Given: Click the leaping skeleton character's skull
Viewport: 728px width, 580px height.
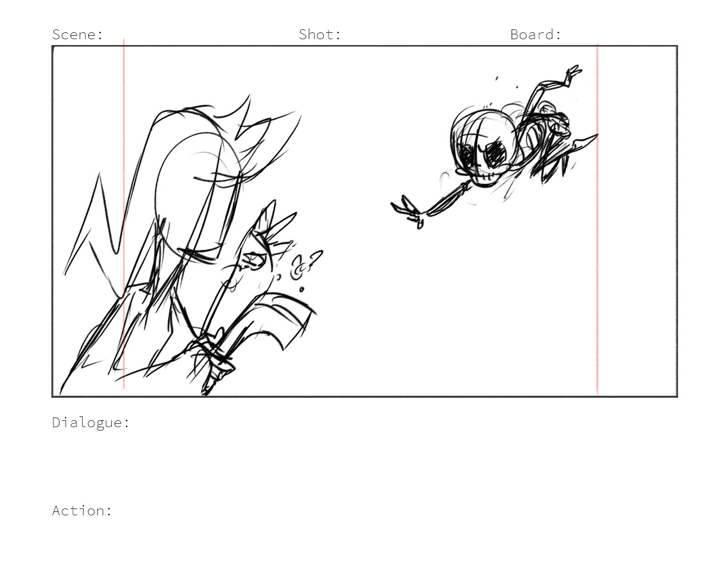Looking at the screenshot, I should click(x=483, y=148).
